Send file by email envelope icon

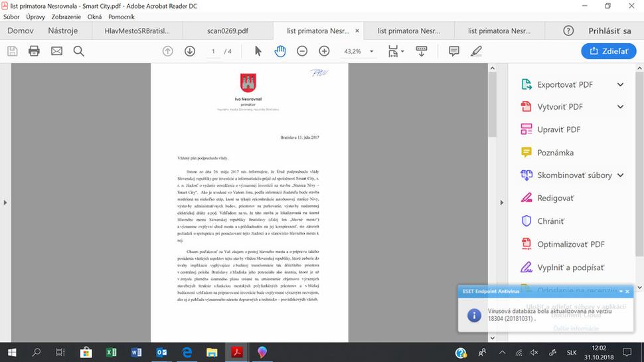(56, 51)
